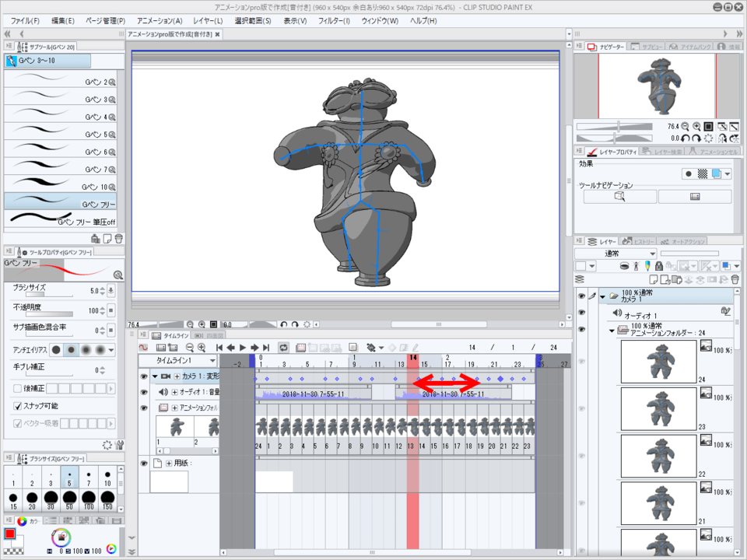
Task: Select the Gペン 10 sub tool
Action: [61, 184]
